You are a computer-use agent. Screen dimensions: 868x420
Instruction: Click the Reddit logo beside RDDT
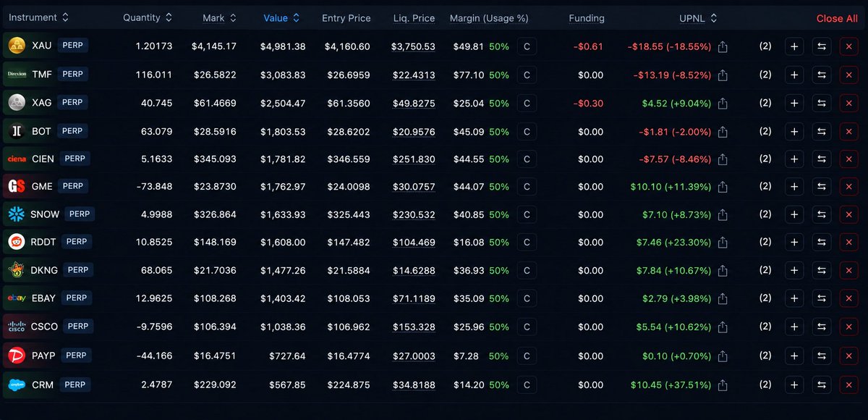(17, 242)
